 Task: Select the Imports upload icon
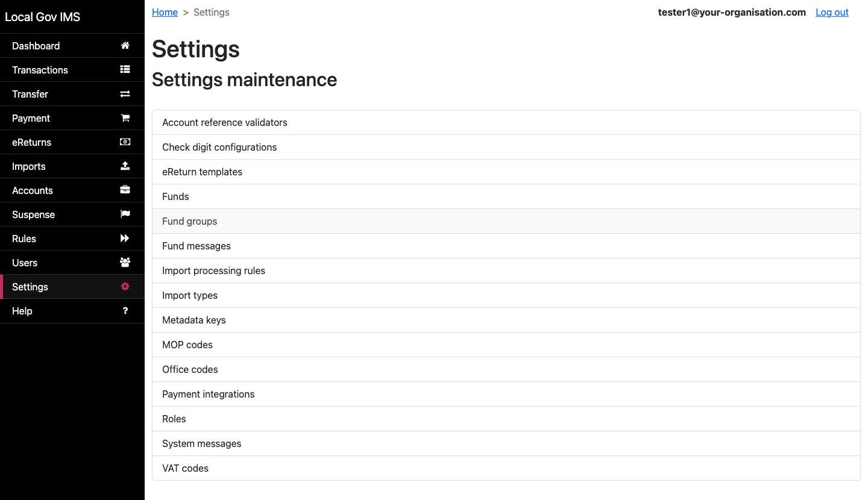point(125,166)
